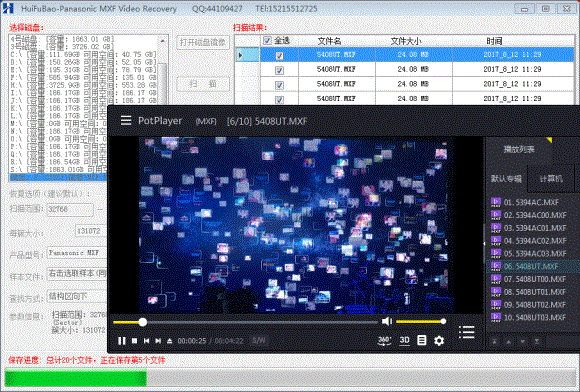Open the PotPlayer hamburger main menu
Image resolution: width=580 pixels, height=392 pixels.
point(126,121)
